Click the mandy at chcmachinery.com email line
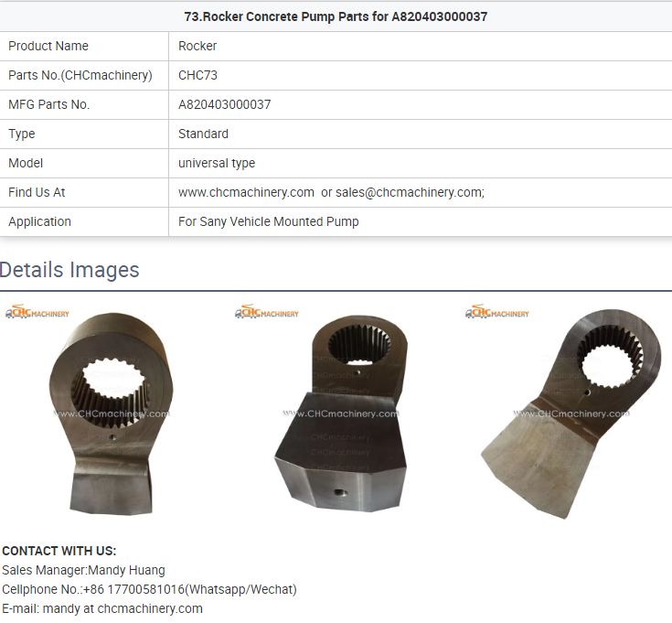 click(x=102, y=609)
